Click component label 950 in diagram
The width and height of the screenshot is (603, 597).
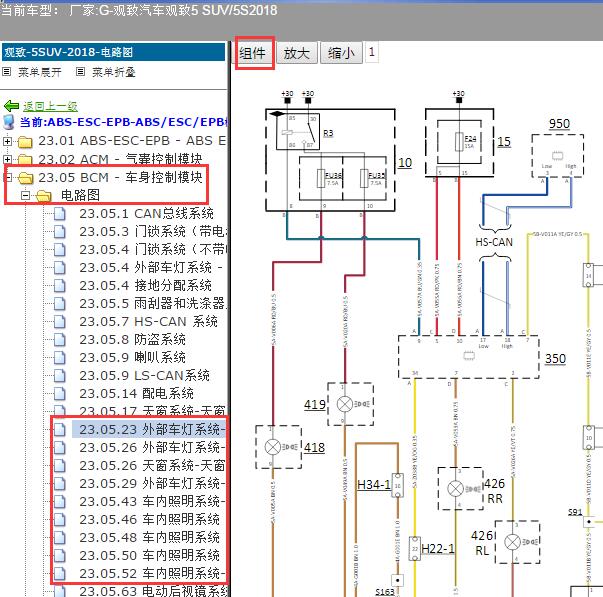click(559, 124)
